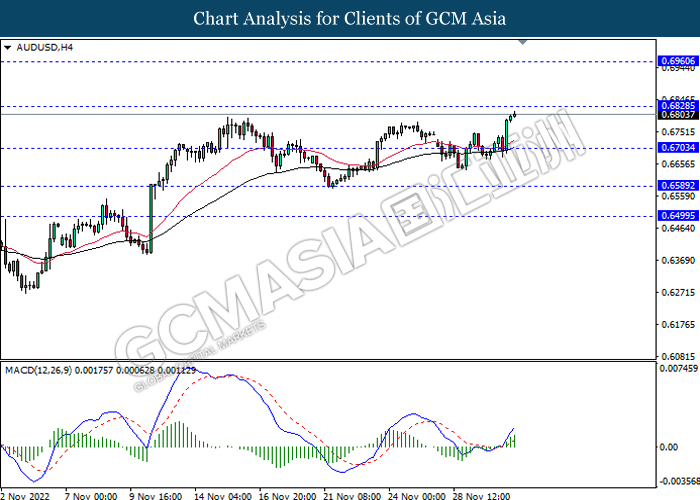This screenshot has height=500, width=700.
Task: Click the 0.64640 price axis value
Action: pyautogui.click(x=678, y=228)
